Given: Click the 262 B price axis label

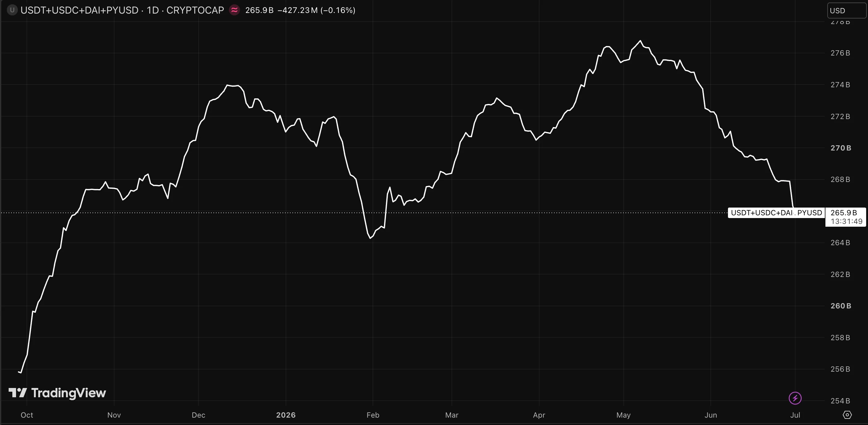Looking at the screenshot, I should pyautogui.click(x=840, y=274).
